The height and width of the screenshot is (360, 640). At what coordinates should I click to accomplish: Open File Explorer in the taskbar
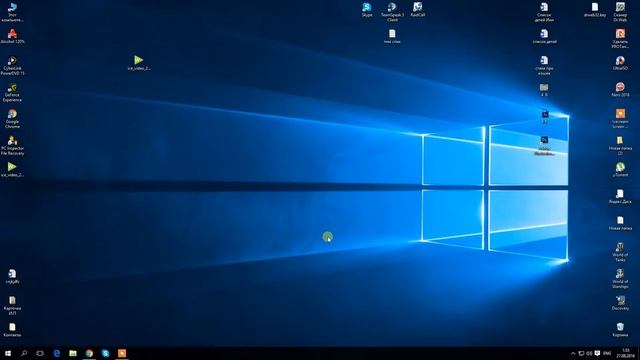tap(73, 353)
